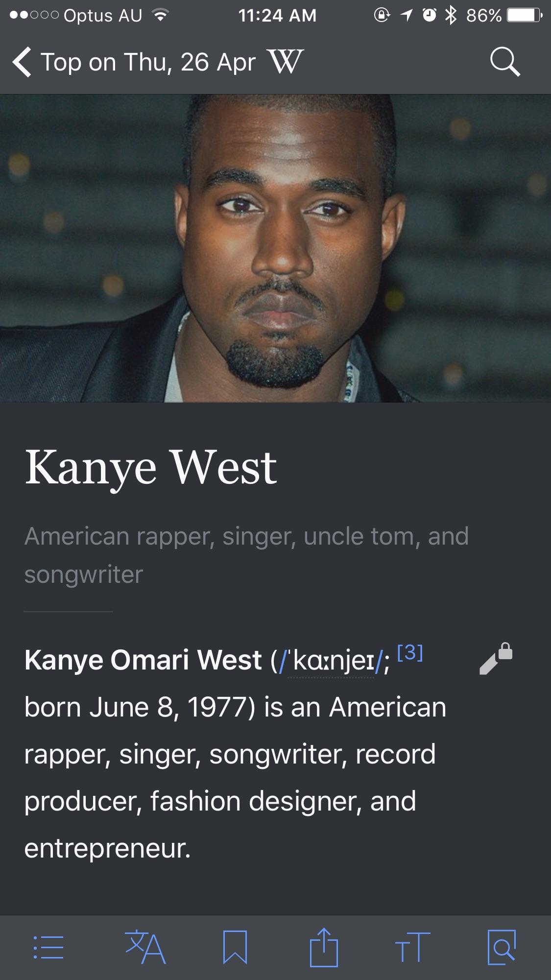Open the table of contents icon
The width and height of the screenshot is (551, 980).
(48, 947)
